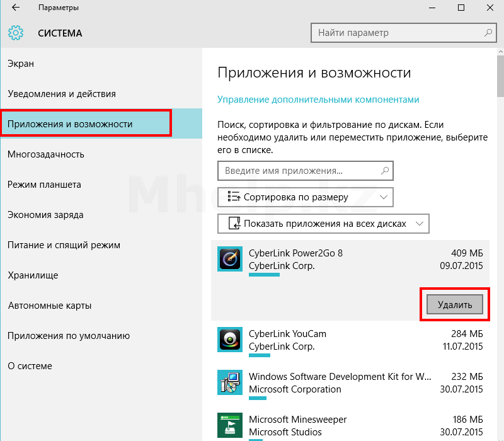Expand the Показать приложения на всех дисках dropdown
The height and width of the screenshot is (441, 504).
[x=323, y=224]
